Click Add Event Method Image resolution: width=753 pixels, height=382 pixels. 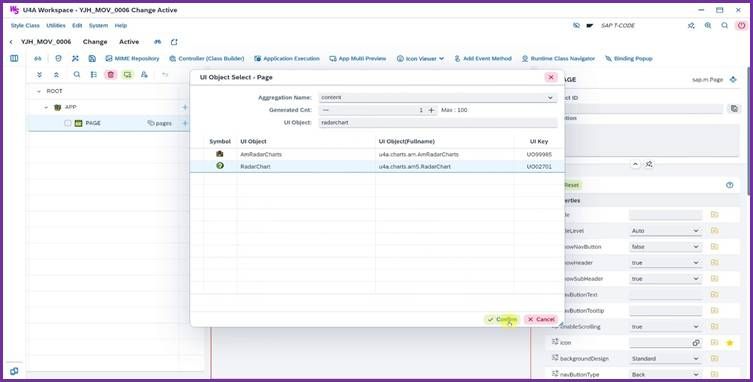483,59
